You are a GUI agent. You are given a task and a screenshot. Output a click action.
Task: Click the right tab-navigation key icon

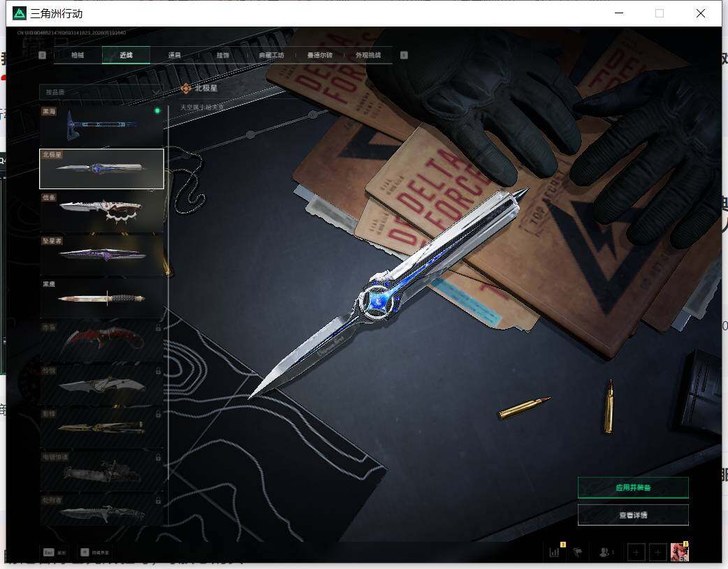[404, 55]
